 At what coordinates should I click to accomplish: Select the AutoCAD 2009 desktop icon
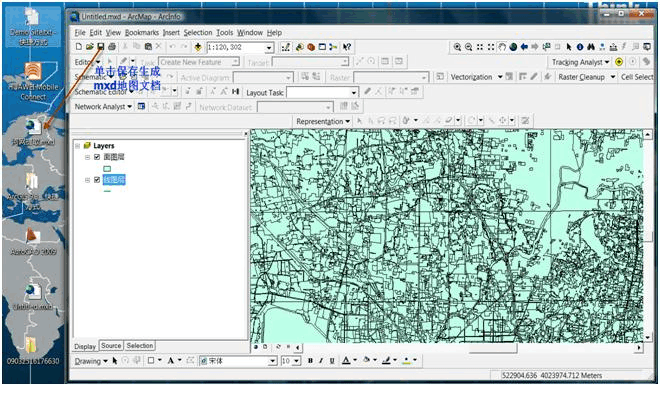(x=33, y=241)
